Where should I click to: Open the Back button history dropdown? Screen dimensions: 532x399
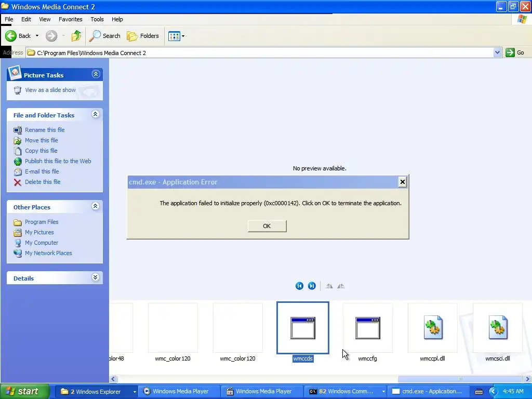[x=37, y=36]
